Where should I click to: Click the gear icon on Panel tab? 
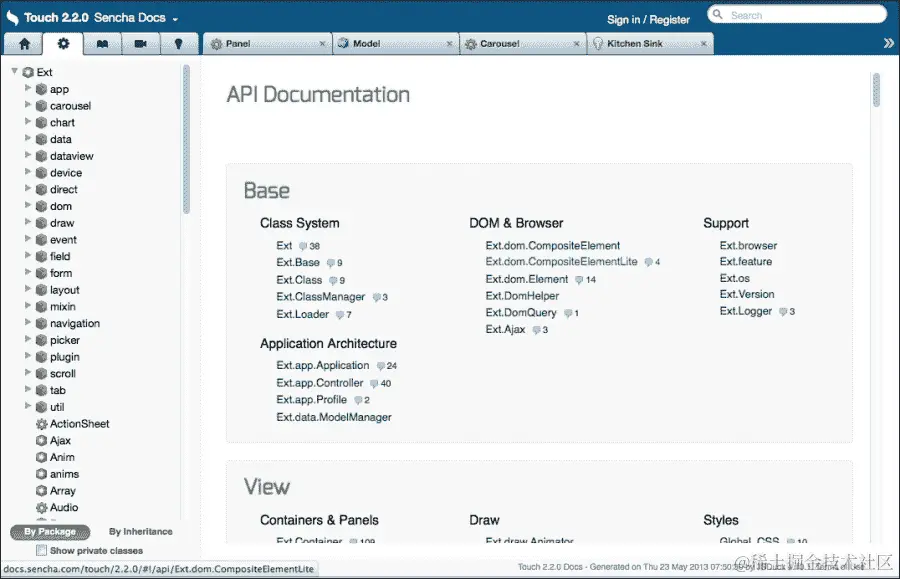[216, 44]
